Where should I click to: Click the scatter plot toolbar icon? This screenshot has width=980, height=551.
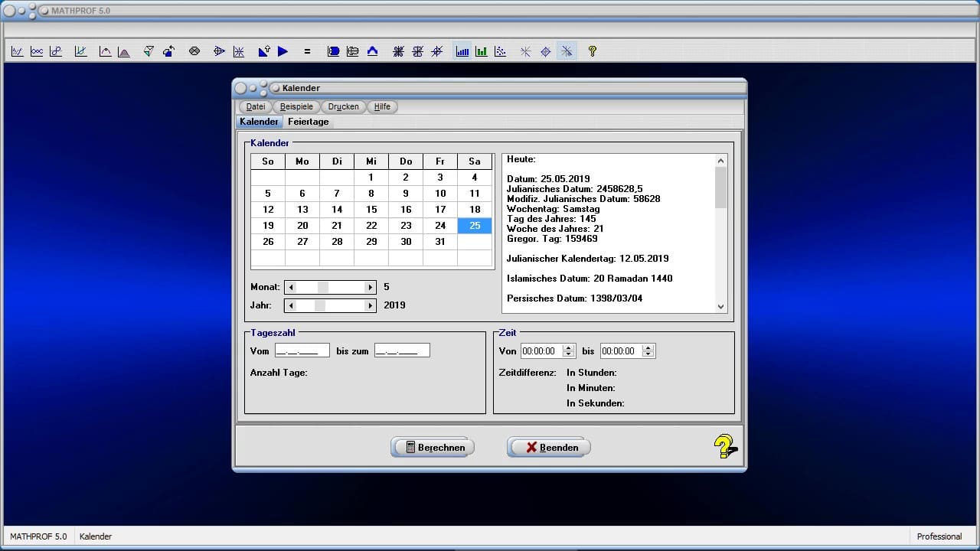click(500, 51)
